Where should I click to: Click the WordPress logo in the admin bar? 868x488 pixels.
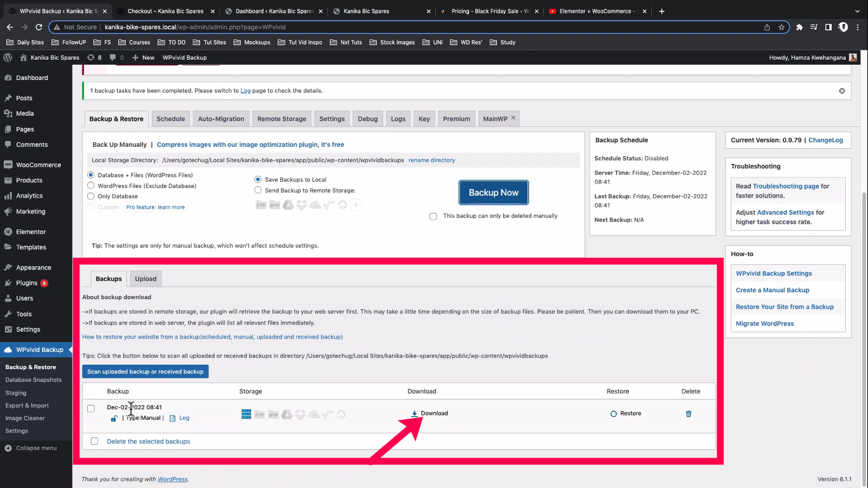pyautogui.click(x=8, y=57)
